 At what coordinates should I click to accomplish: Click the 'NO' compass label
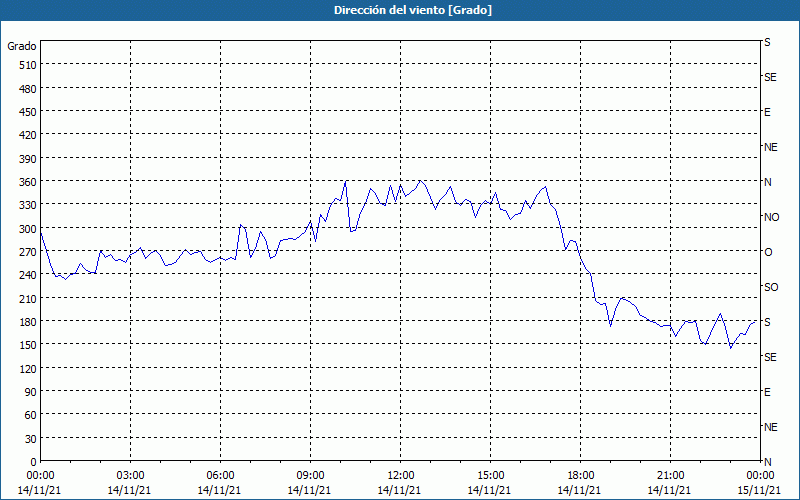[771, 217]
